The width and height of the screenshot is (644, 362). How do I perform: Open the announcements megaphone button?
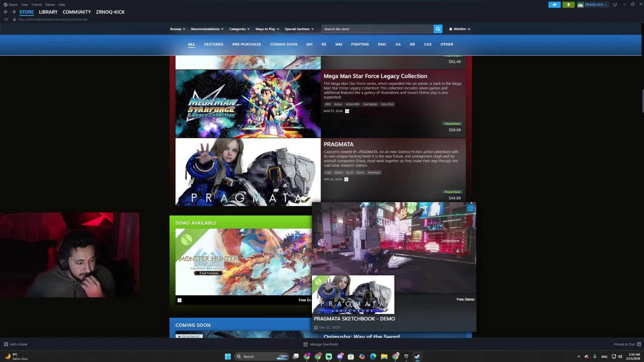pyautogui.click(x=554, y=5)
